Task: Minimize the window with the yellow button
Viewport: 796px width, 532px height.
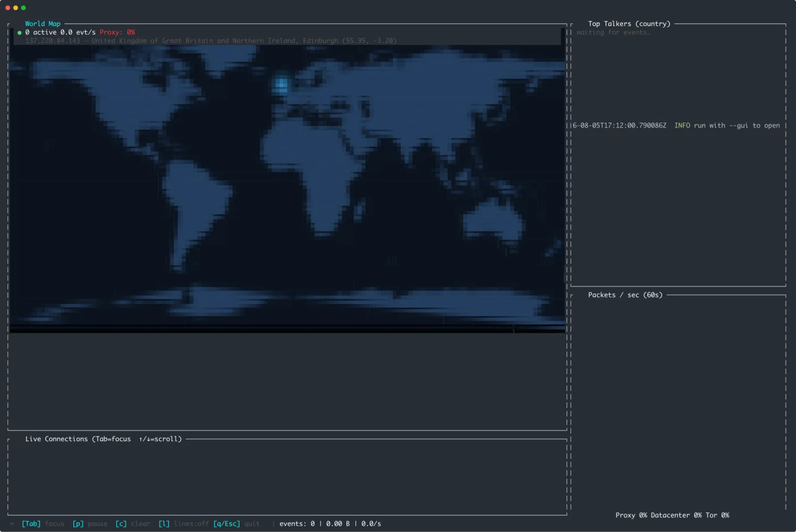Action: (x=15, y=8)
